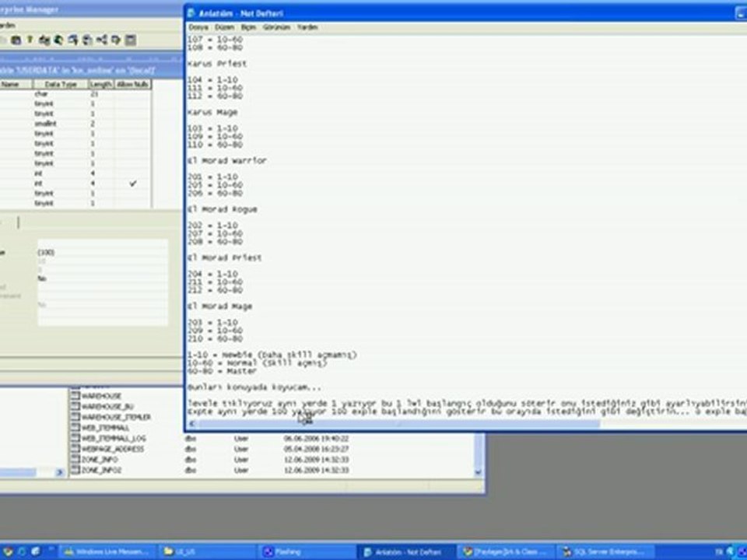Screen dimensions: 747x560
Task: Click the (100) default value field
Action: pyautogui.click(x=103, y=252)
